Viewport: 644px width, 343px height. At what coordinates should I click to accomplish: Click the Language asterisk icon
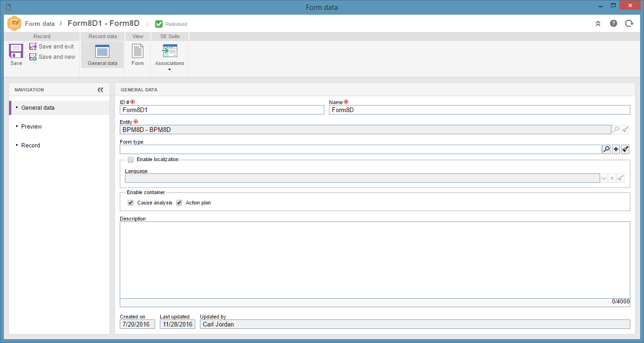click(612, 178)
